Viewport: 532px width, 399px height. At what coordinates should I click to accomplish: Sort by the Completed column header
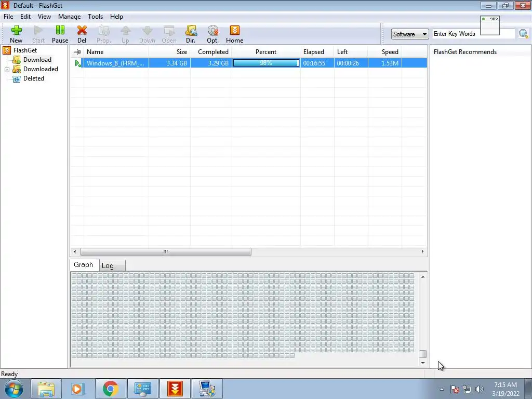tap(211, 52)
